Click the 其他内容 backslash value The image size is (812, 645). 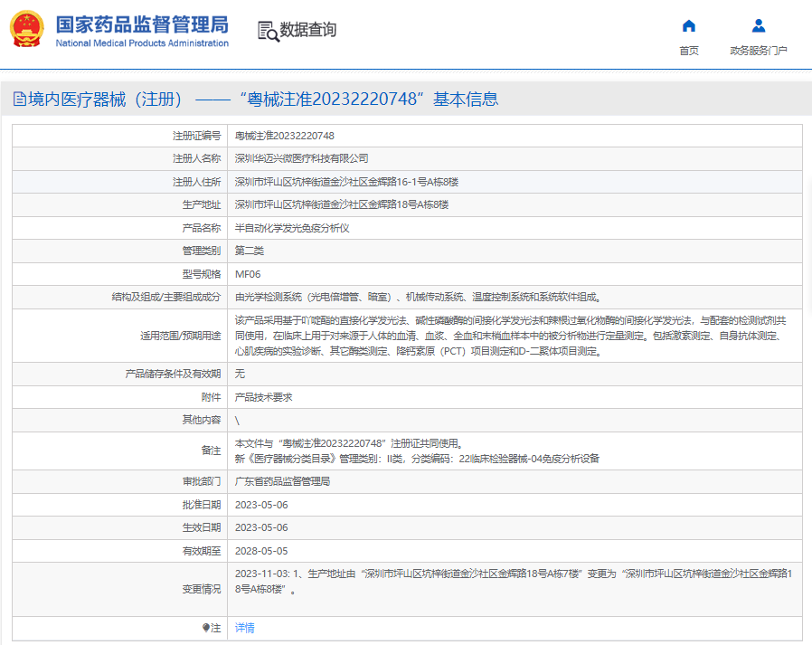pos(237,420)
